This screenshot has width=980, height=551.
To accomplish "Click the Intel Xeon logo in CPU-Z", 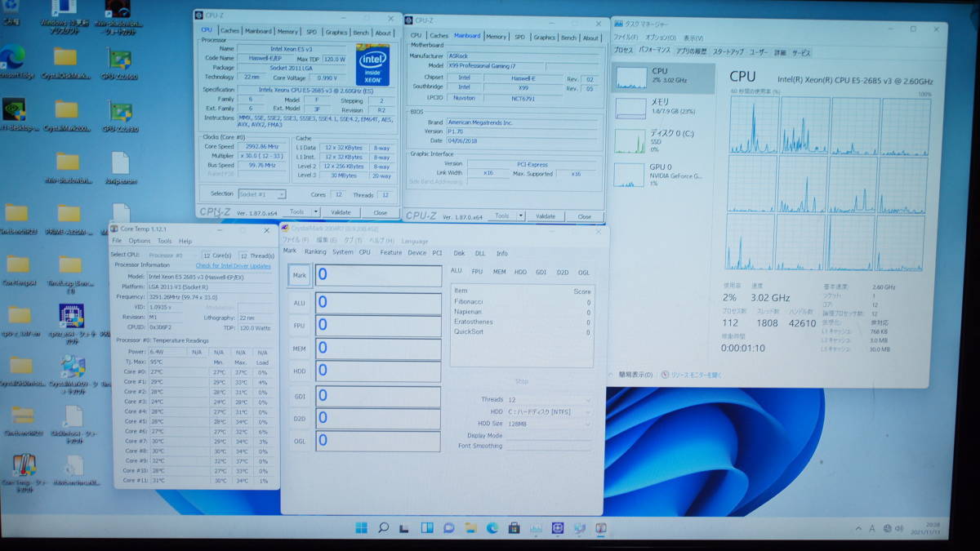I will (373, 64).
